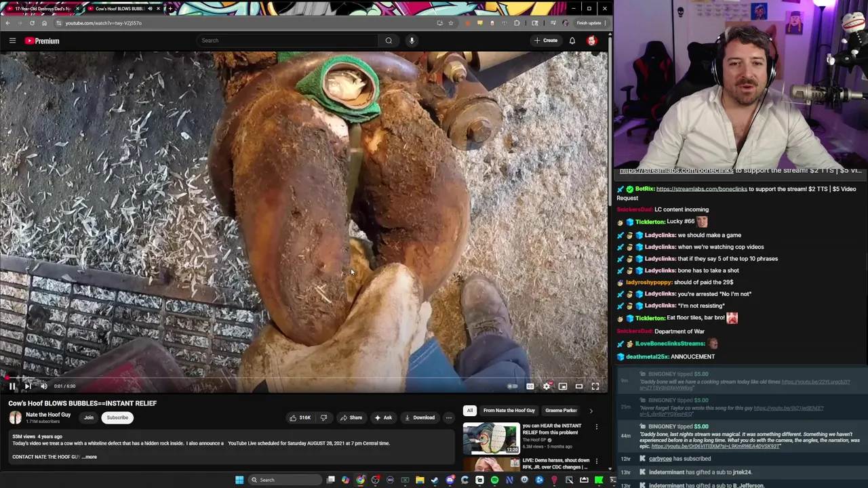Reload the page
Viewport: 868px width, 488px height.
click(x=32, y=23)
